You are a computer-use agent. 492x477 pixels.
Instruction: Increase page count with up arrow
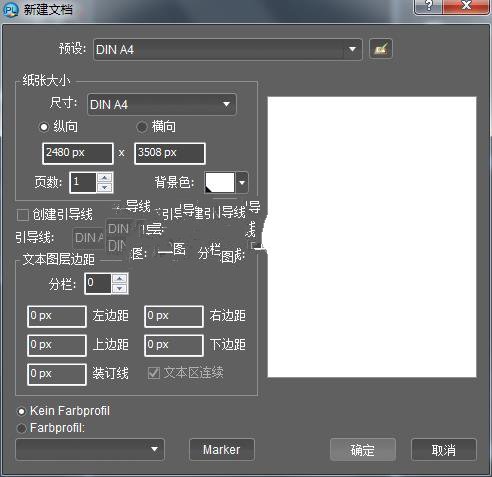pos(105,178)
